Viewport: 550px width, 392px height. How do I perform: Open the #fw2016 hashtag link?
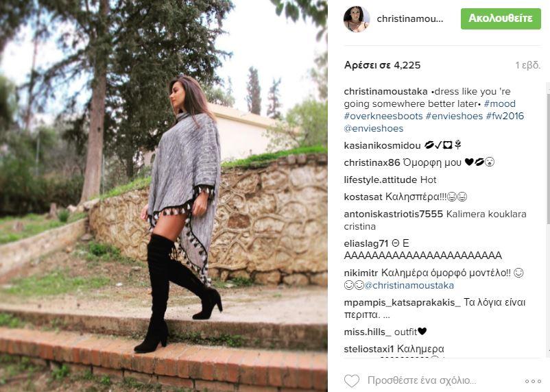tap(505, 116)
